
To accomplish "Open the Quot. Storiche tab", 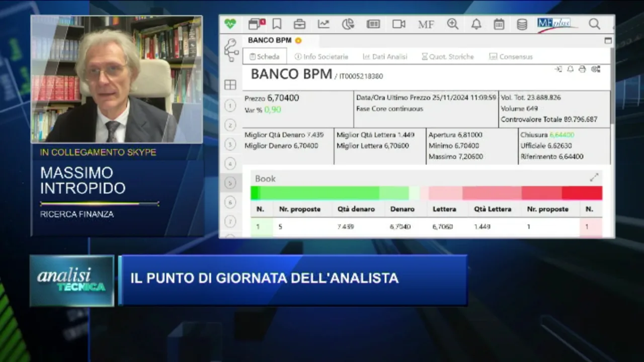I will (x=448, y=57).
